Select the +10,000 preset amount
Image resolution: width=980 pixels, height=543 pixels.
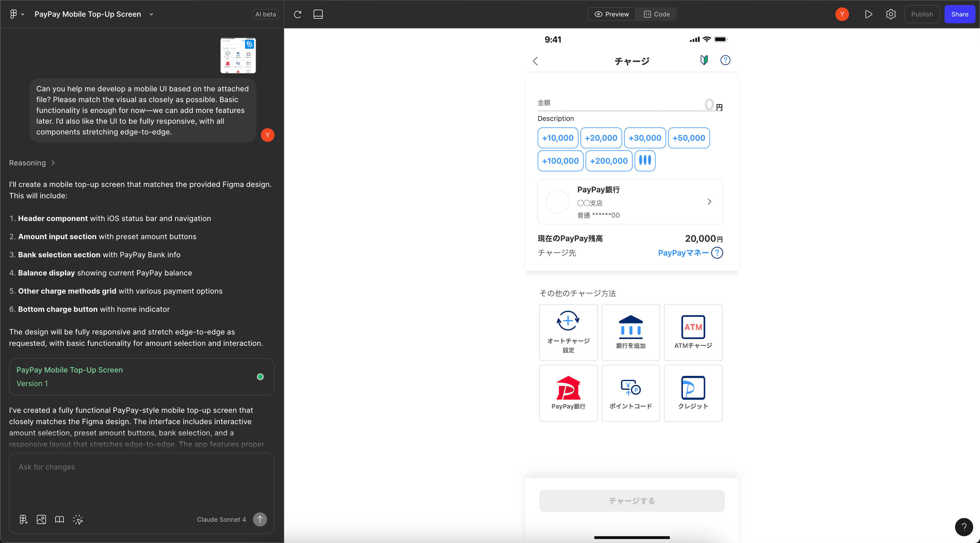click(x=557, y=138)
